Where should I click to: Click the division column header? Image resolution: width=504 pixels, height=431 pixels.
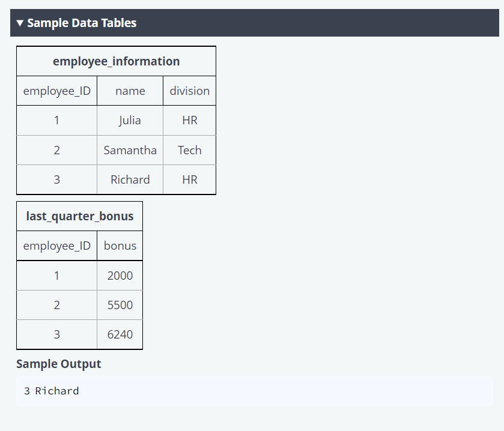pos(190,91)
